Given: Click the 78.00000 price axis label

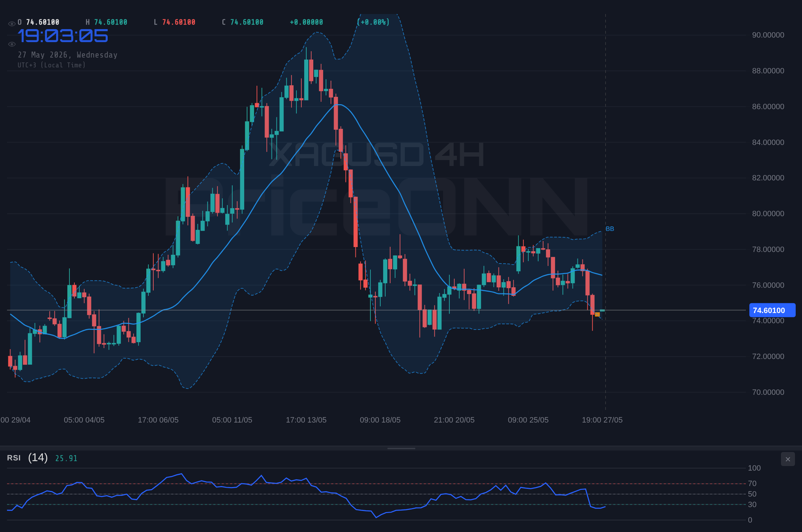Looking at the screenshot, I should (768, 250).
